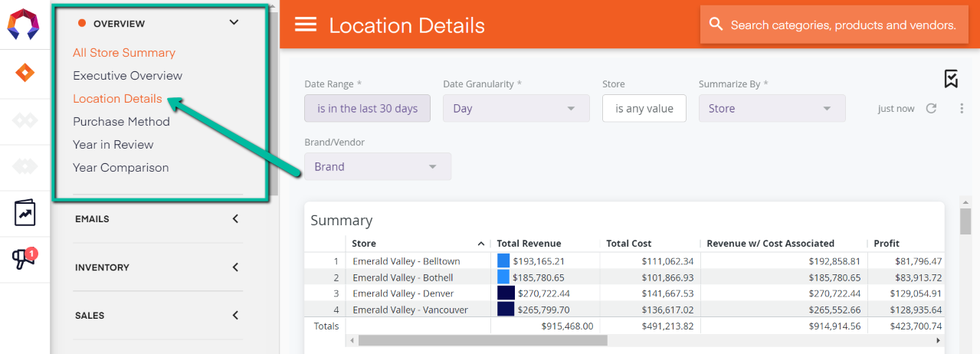Refresh the dashboard data
The image size is (980, 354).
931,109
